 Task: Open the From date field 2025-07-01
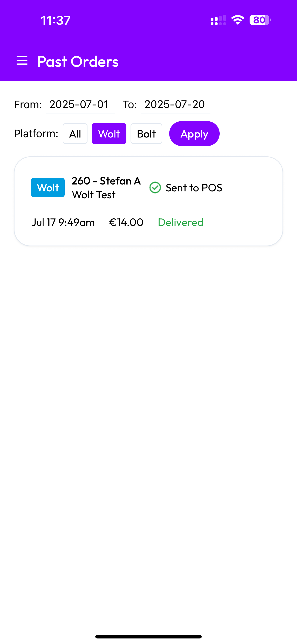click(81, 105)
